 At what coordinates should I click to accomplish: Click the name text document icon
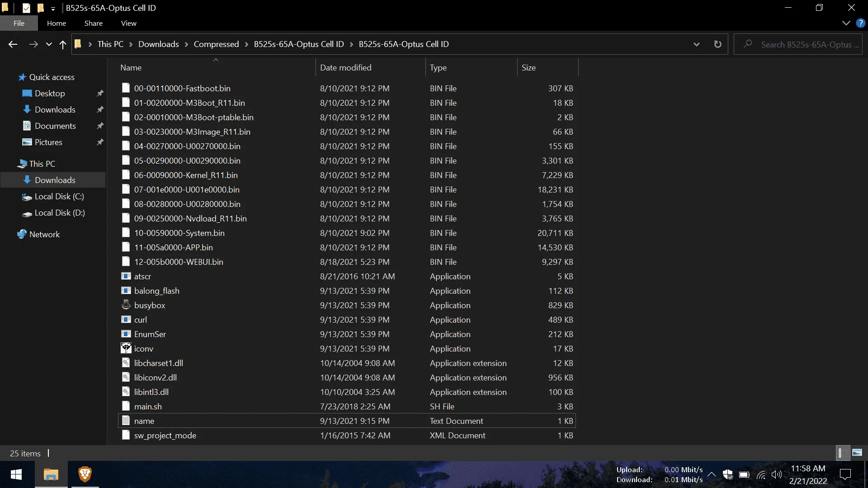[x=126, y=421]
